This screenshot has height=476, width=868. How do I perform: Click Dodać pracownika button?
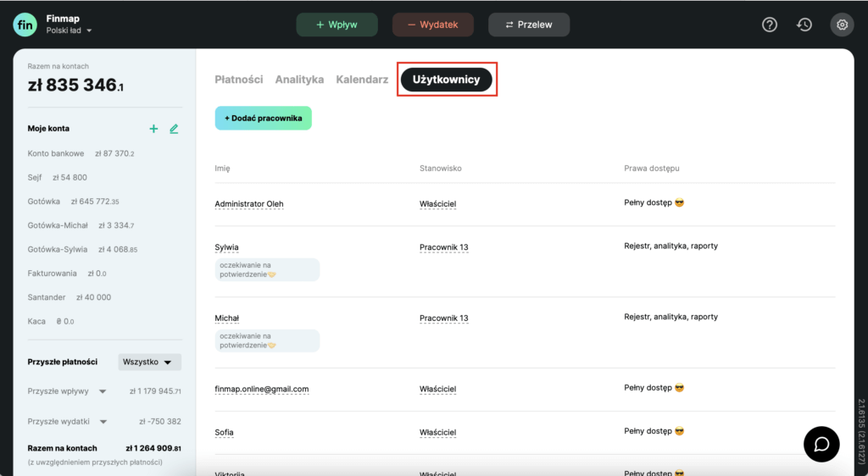coord(264,119)
